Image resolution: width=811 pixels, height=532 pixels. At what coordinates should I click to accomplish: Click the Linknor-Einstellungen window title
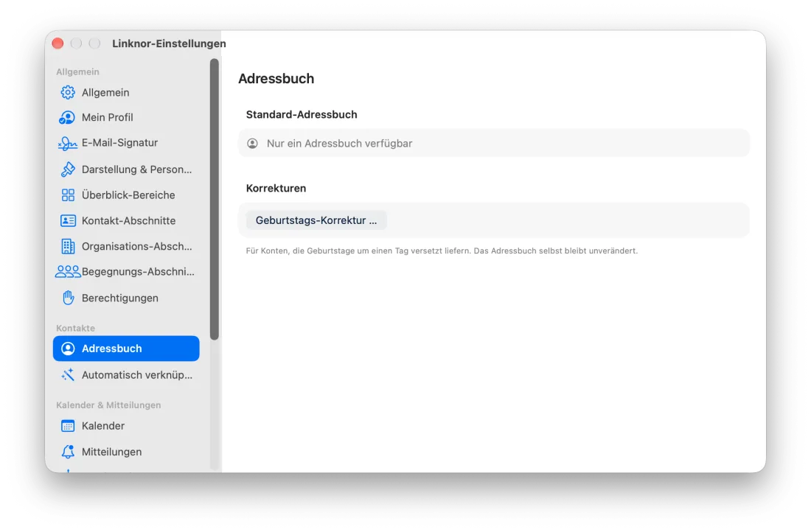coord(169,43)
